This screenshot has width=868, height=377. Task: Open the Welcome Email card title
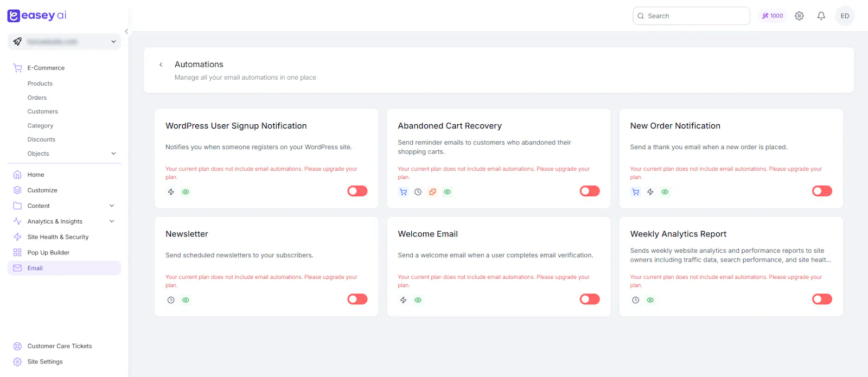pos(427,234)
